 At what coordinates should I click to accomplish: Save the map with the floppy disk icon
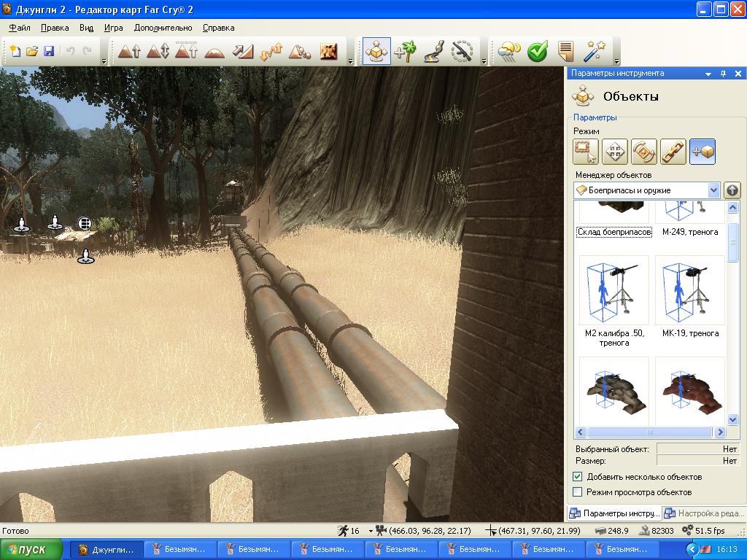(49, 51)
